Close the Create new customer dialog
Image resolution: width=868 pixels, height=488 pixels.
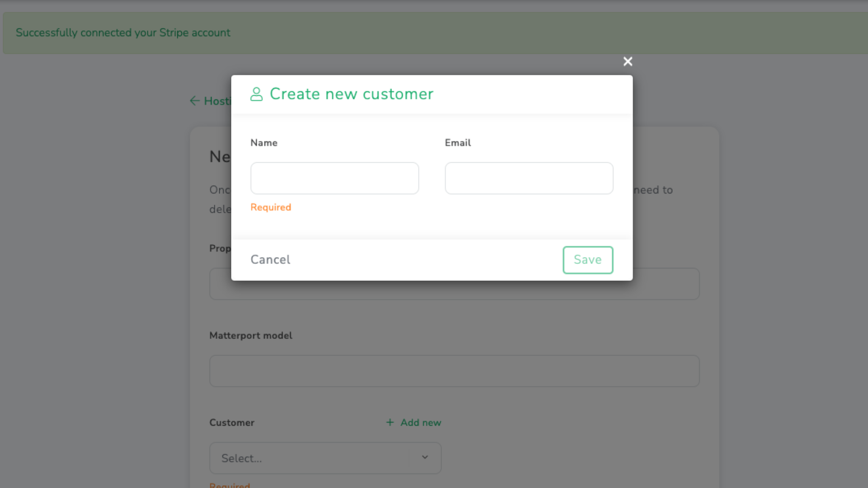click(x=627, y=61)
